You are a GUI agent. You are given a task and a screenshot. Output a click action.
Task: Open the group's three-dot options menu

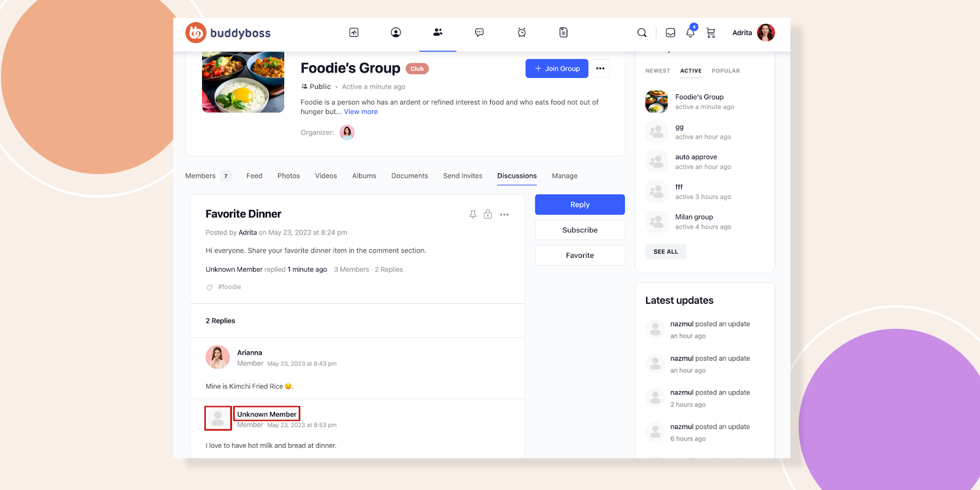600,69
